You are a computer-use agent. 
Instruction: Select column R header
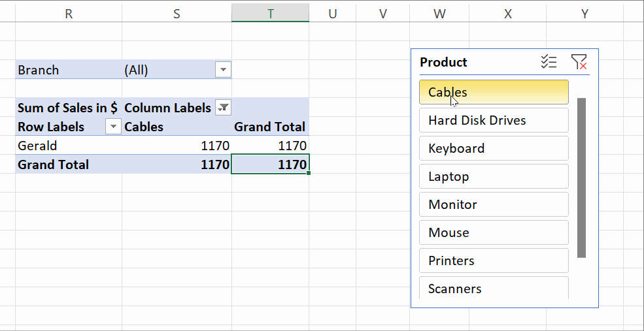pos(69,13)
